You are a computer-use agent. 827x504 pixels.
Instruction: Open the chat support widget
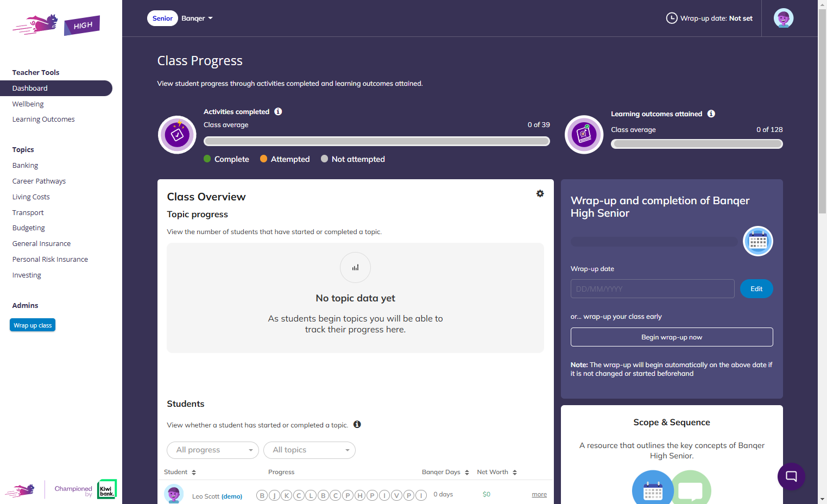[791, 476]
